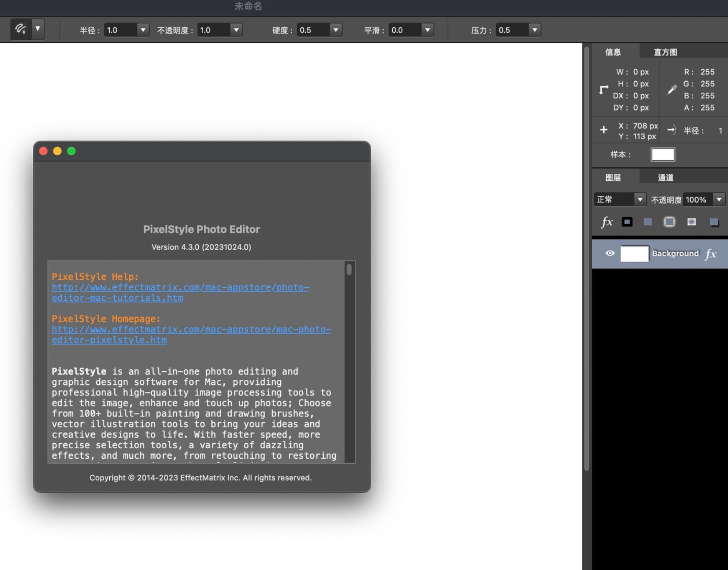Click the Background layer name
728x570 pixels.
coord(675,253)
